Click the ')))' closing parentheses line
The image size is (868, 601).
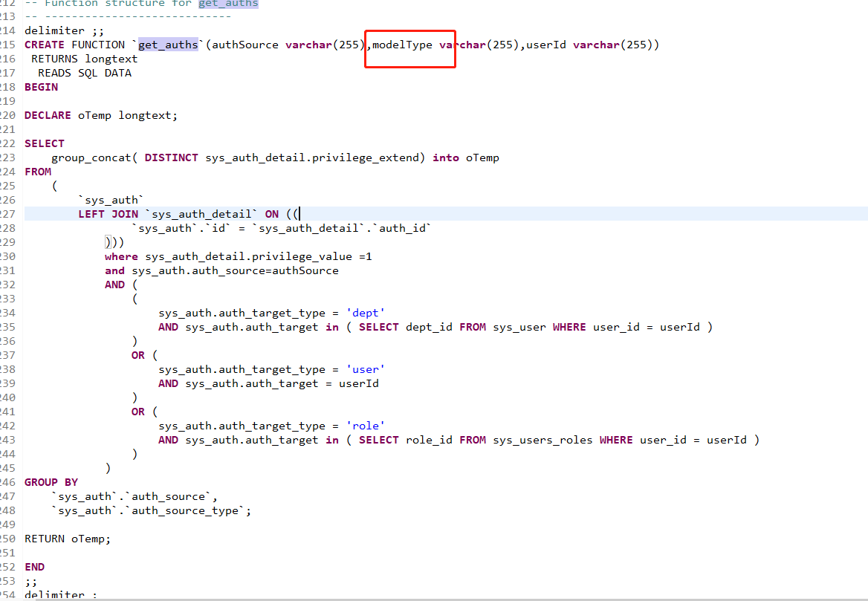[x=114, y=242]
